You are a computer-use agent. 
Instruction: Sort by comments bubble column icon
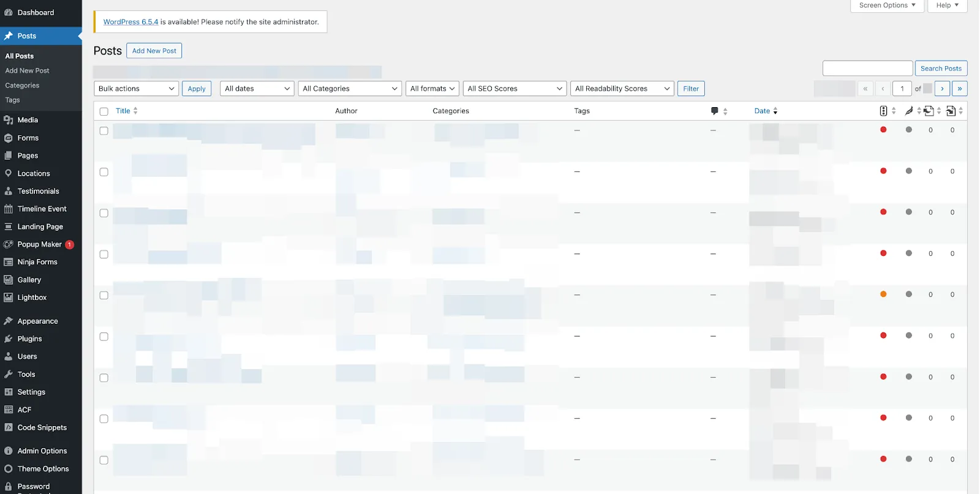714,111
